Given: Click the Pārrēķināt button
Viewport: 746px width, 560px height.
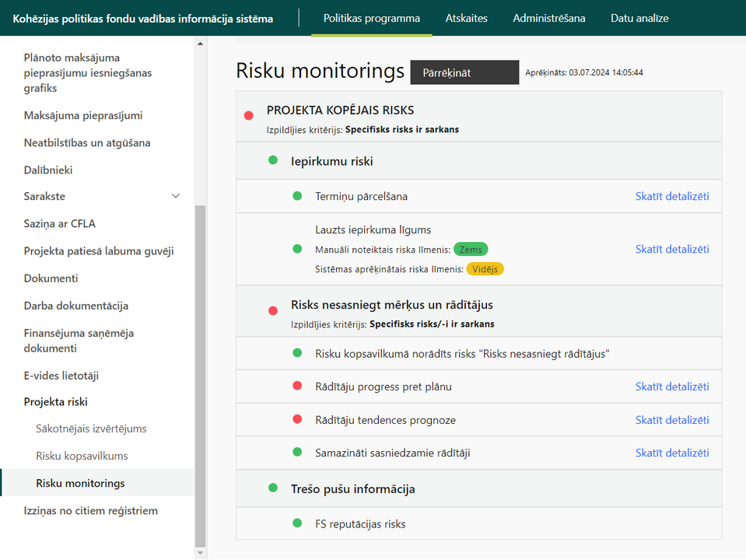Looking at the screenshot, I should tap(464, 72).
